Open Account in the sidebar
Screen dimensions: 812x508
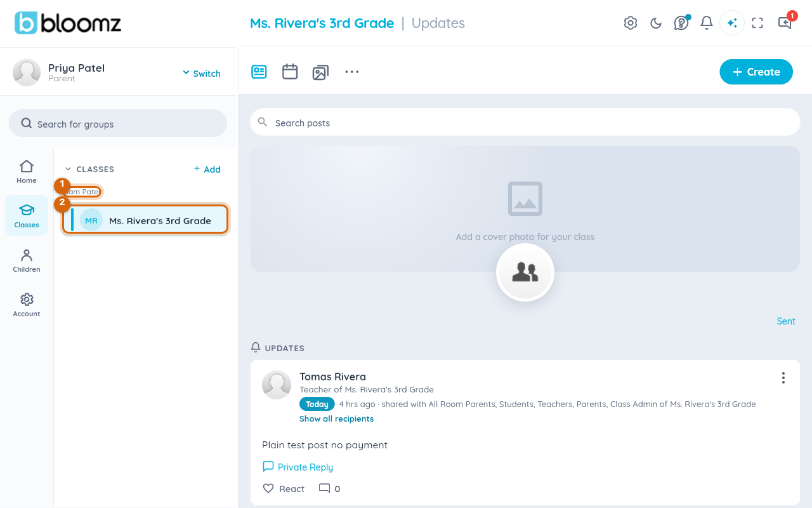27,305
